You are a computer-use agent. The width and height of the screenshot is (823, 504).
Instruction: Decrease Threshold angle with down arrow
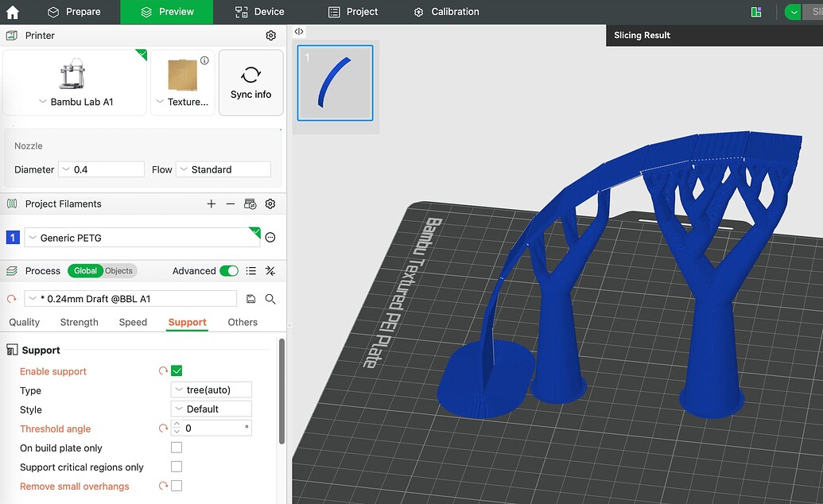coord(177,432)
